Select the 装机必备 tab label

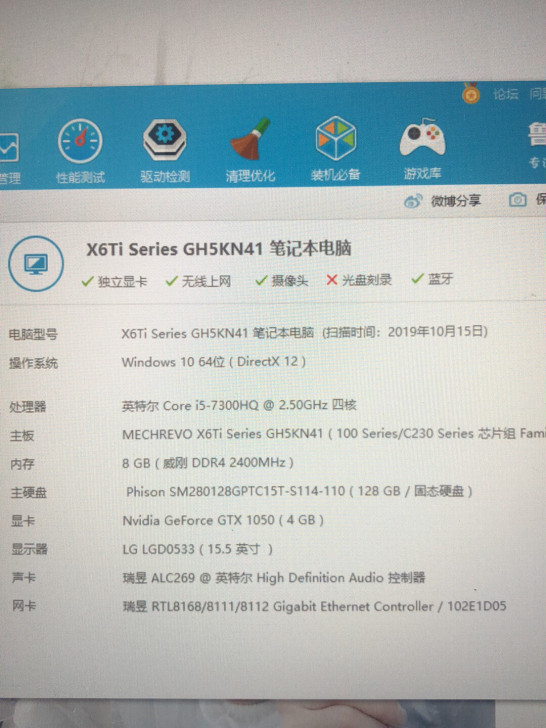336,175
